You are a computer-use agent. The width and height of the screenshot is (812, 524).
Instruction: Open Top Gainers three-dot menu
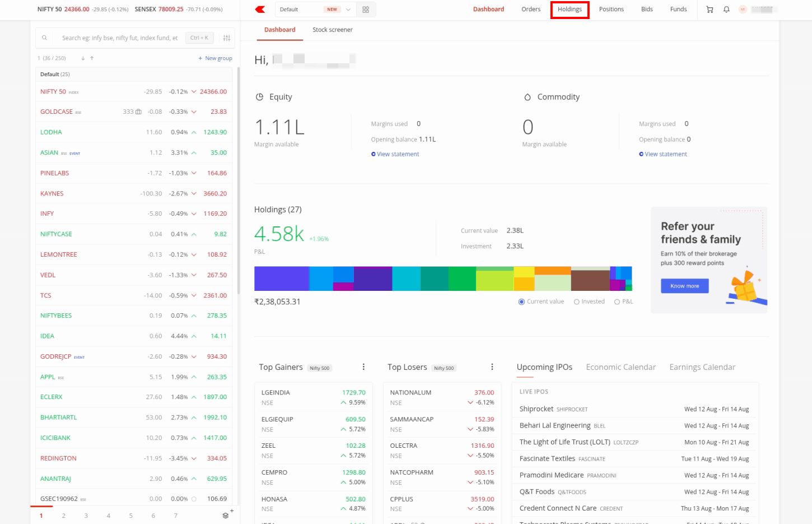363,367
